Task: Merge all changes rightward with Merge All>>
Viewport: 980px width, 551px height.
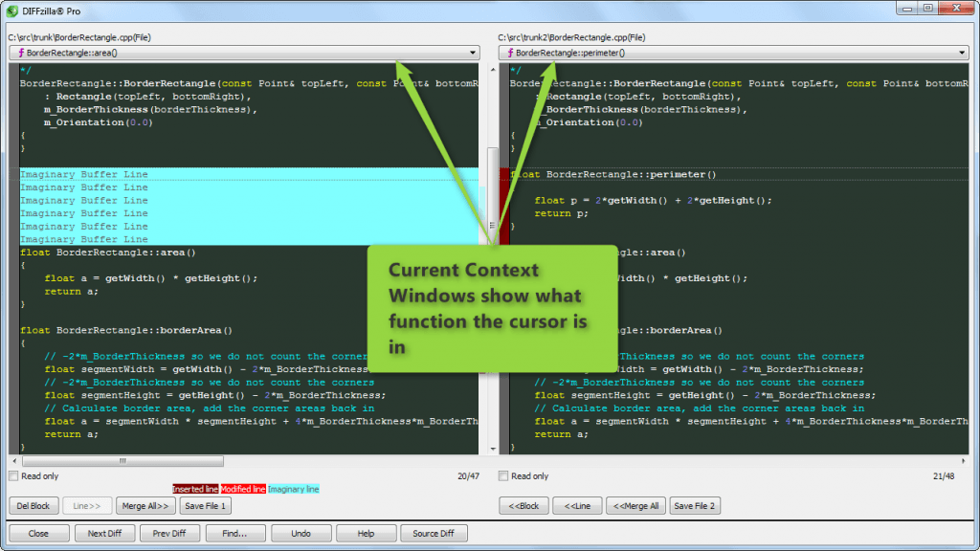Action: [x=145, y=505]
